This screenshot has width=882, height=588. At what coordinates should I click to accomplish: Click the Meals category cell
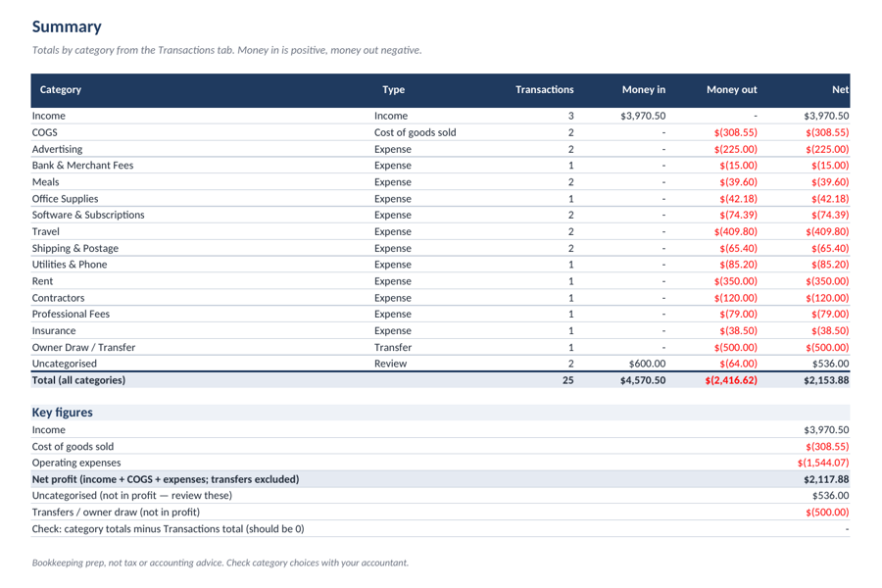45,182
